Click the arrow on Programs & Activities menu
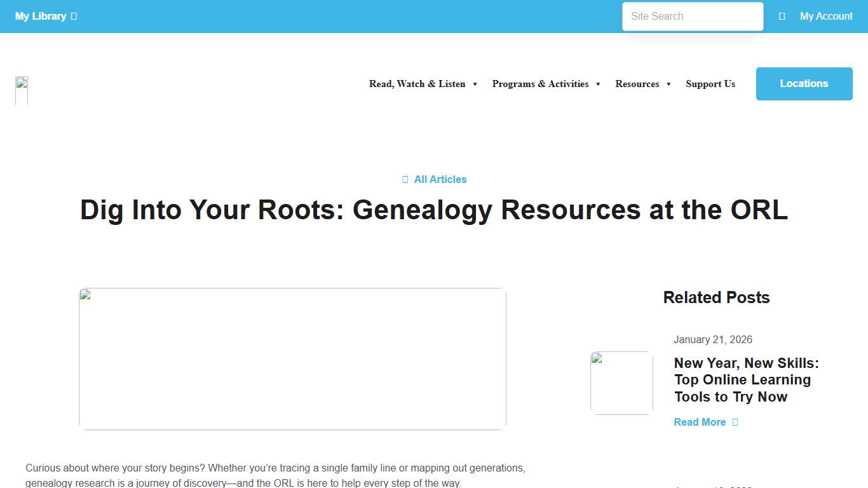 click(597, 84)
